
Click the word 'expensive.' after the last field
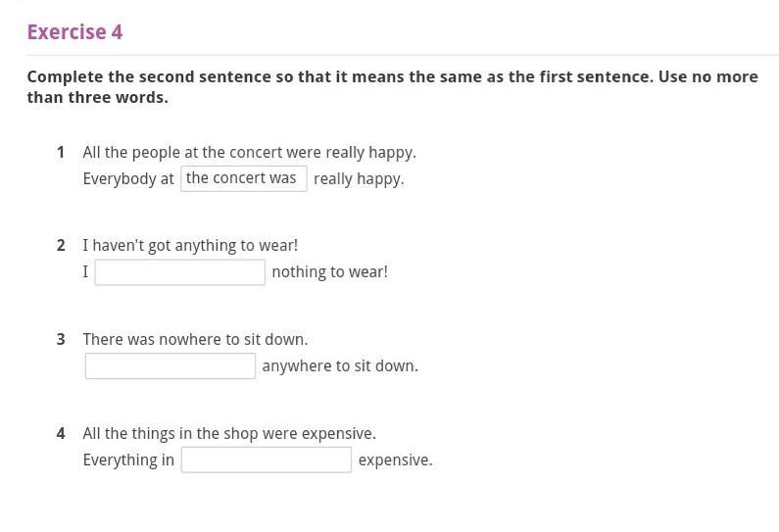point(395,460)
